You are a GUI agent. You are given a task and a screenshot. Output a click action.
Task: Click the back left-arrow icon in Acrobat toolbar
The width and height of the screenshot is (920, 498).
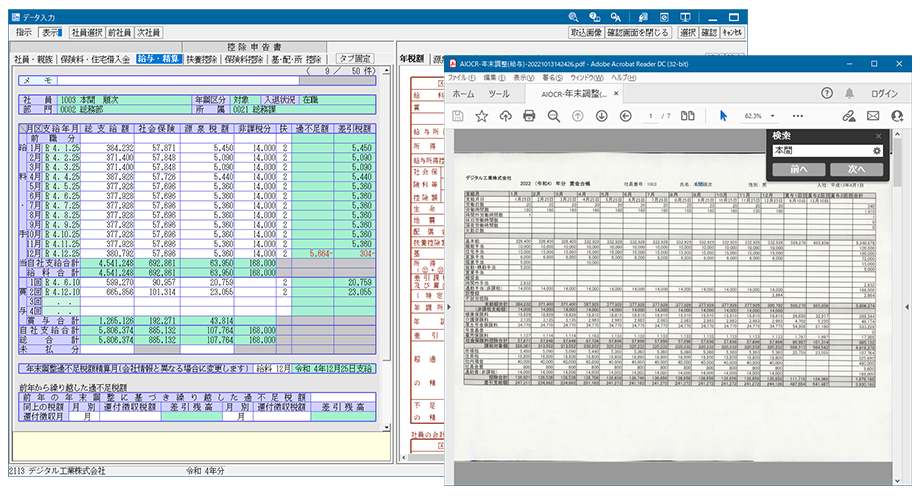[x=625, y=116]
